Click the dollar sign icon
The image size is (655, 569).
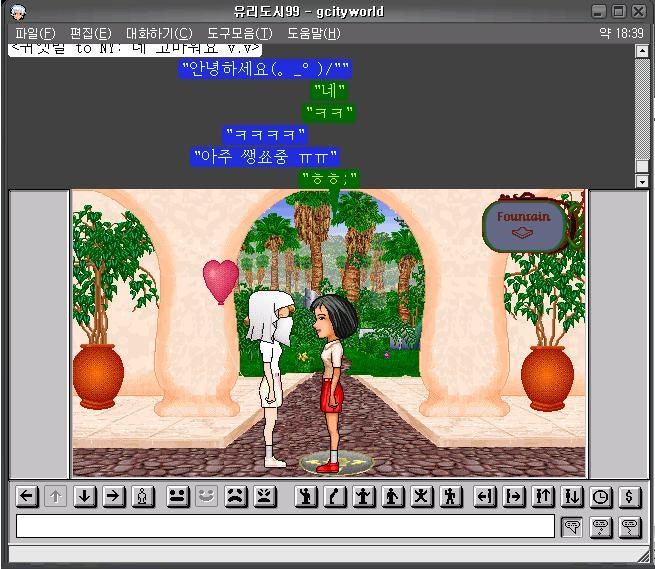[629, 496]
